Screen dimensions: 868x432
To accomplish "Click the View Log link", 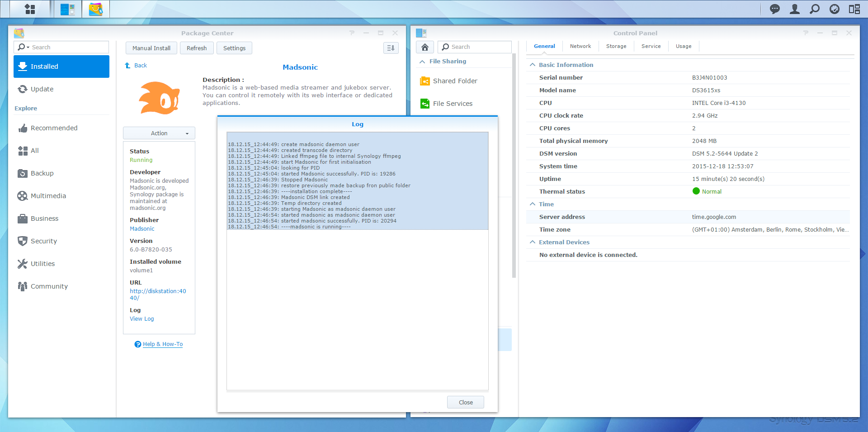I will tap(142, 319).
